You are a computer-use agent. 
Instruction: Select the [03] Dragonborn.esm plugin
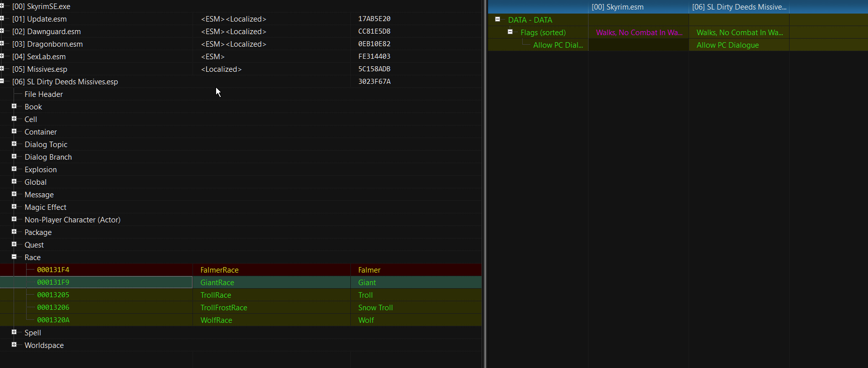tap(47, 44)
